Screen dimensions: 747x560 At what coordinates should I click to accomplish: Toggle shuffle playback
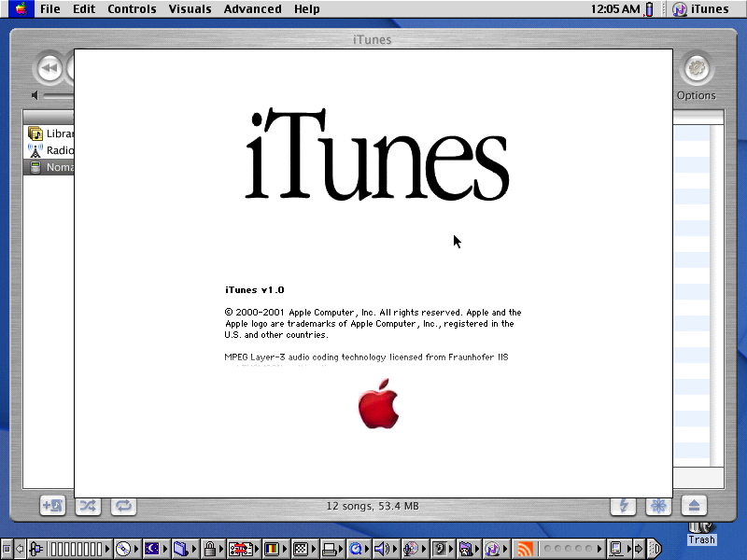88,505
